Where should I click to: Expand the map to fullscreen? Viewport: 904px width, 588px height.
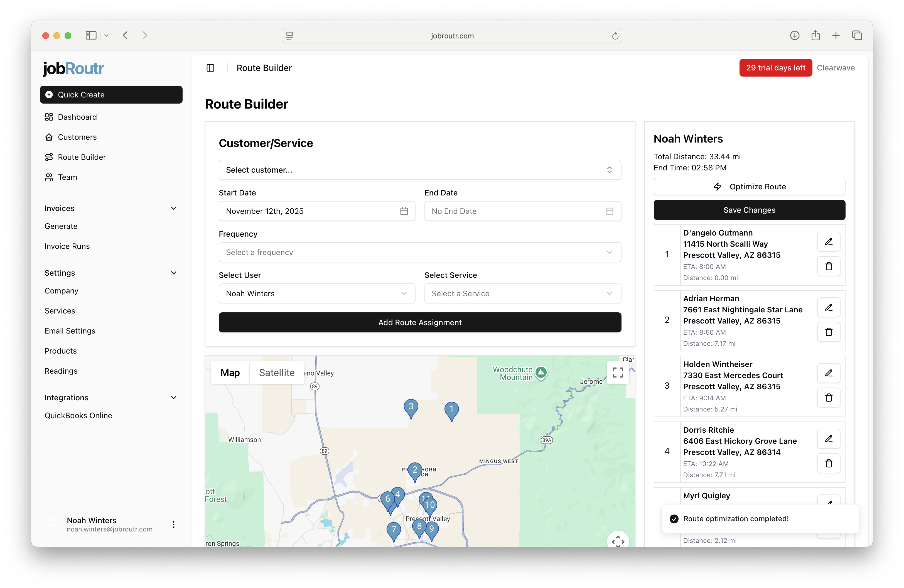(618, 373)
